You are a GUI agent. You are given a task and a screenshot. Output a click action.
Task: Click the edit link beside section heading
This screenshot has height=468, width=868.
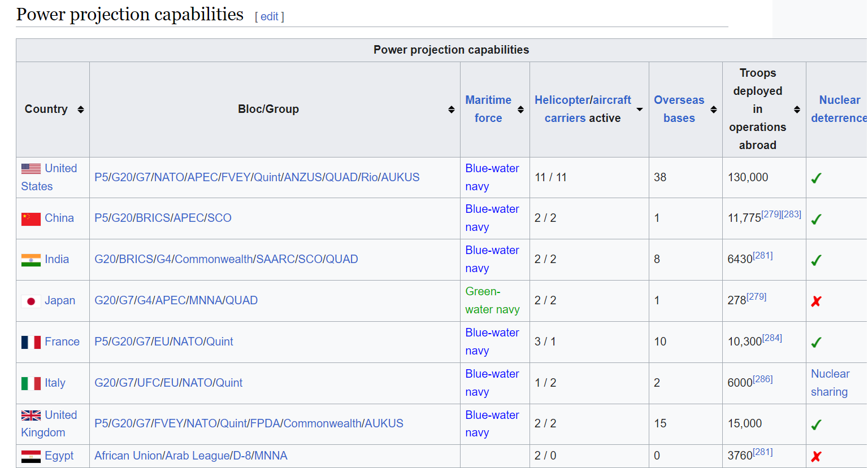coord(269,16)
